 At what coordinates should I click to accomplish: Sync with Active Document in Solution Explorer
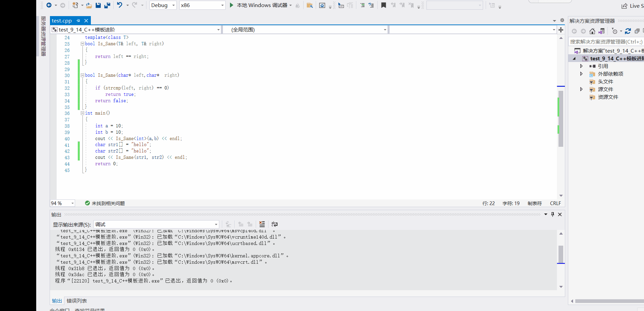pos(628,31)
